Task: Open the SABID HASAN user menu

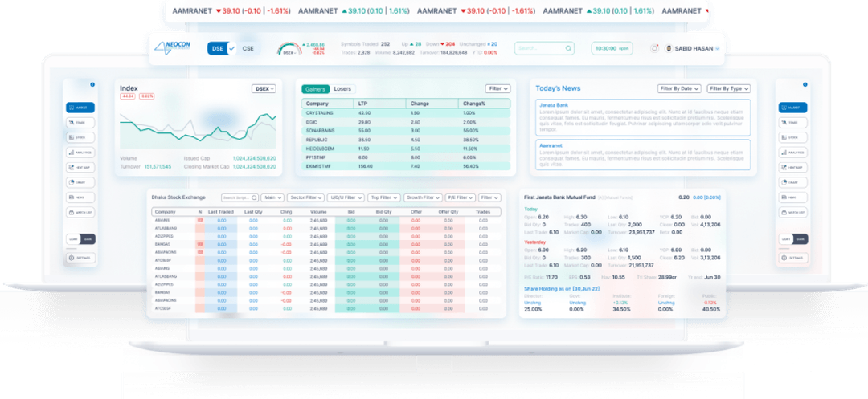Action: coord(694,48)
